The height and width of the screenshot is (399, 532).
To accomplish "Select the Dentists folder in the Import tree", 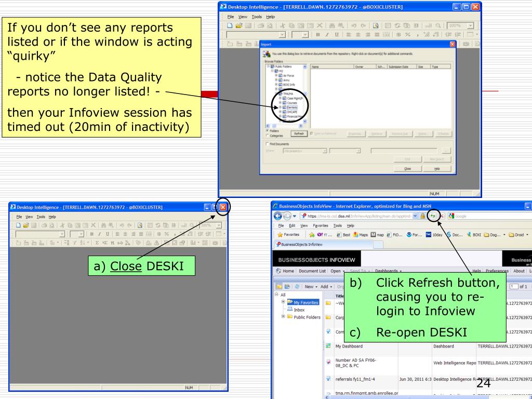I will pos(292,107).
